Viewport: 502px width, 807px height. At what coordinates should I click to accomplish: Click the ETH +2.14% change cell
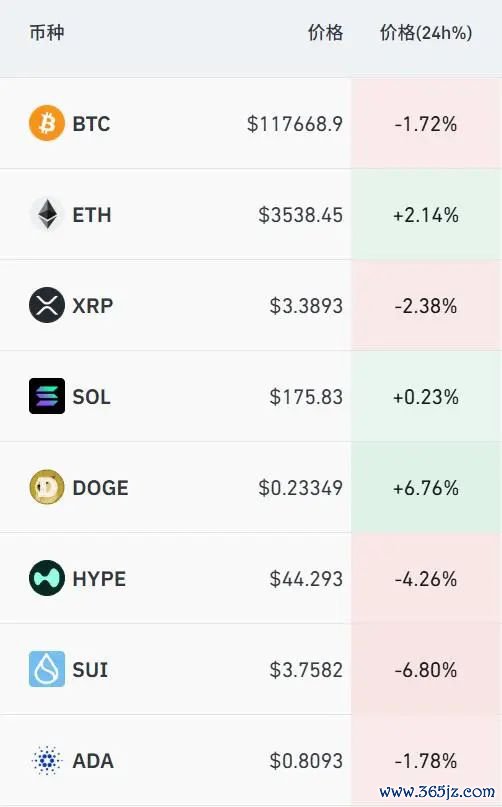426,215
